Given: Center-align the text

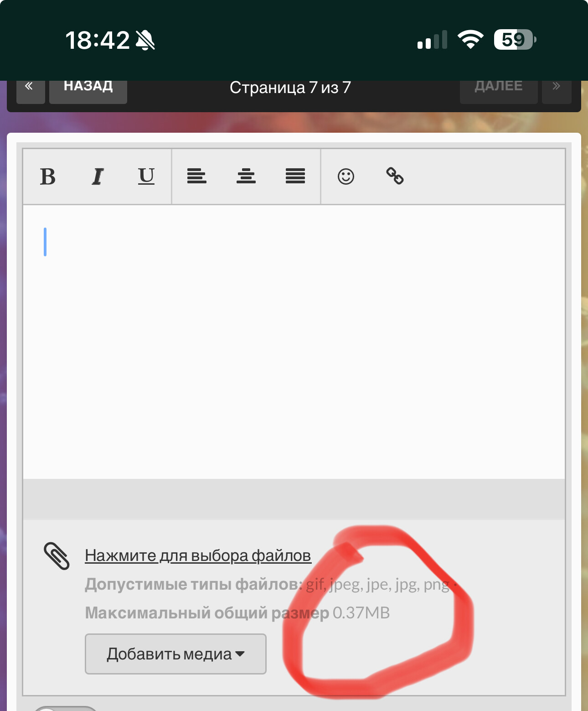Looking at the screenshot, I should [246, 176].
